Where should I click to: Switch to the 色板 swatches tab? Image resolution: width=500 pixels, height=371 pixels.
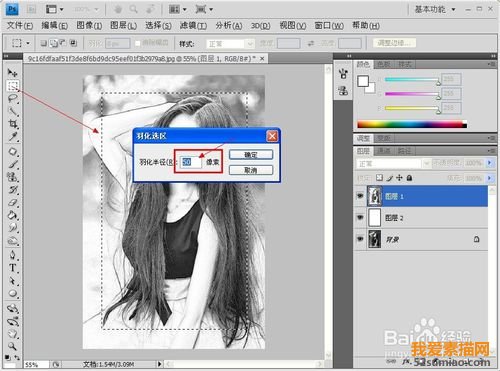pyautogui.click(x=384, y=64)
